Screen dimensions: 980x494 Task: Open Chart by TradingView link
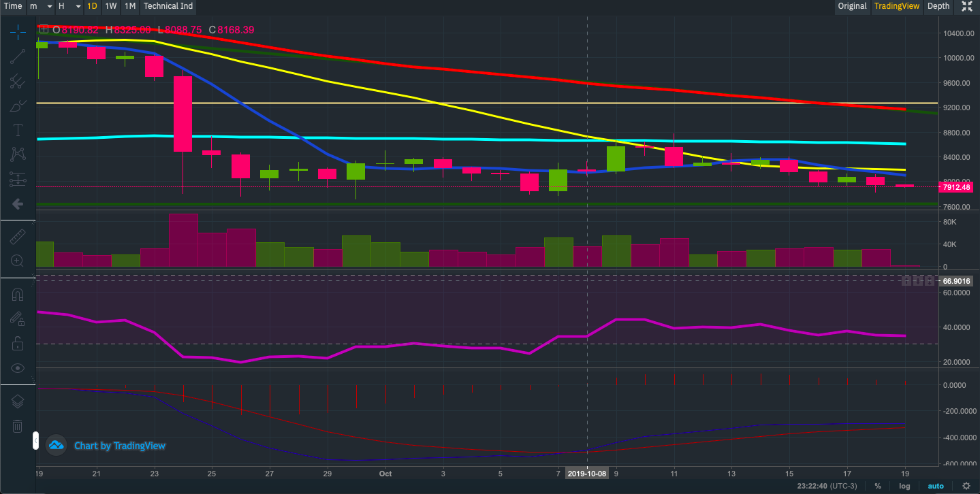tap(120, 446)
